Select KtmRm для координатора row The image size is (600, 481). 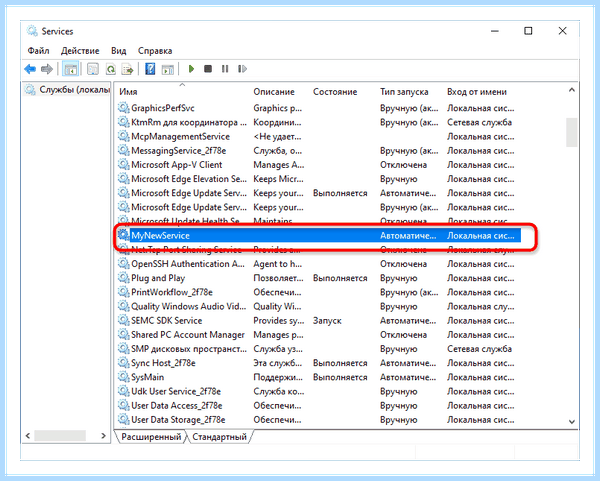coord(318,122)
